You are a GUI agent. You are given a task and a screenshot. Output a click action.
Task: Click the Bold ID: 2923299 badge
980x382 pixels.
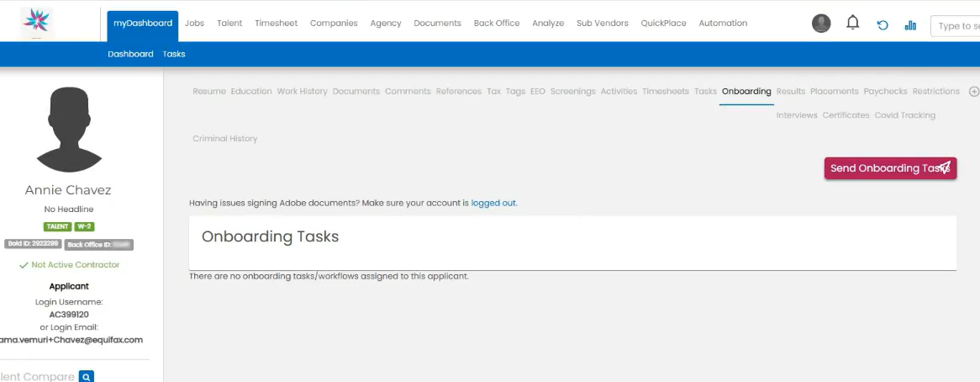point(33,244)
